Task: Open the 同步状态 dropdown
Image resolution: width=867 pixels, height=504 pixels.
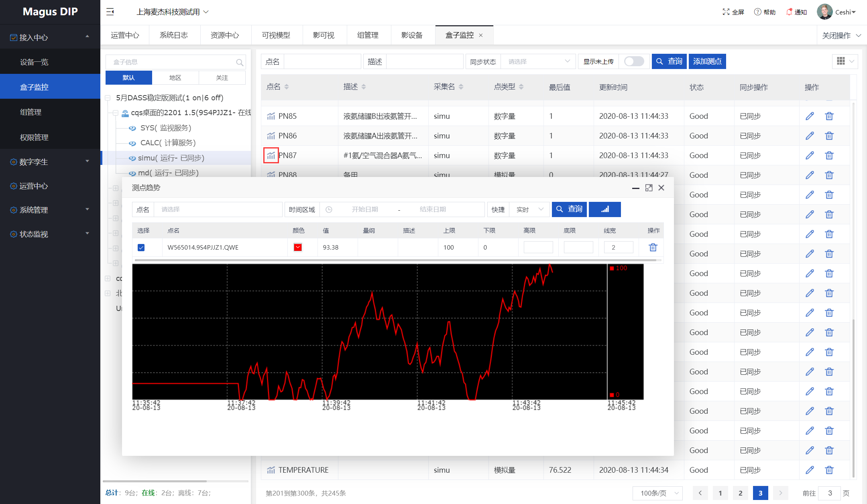Action: [x=538, y=61]
